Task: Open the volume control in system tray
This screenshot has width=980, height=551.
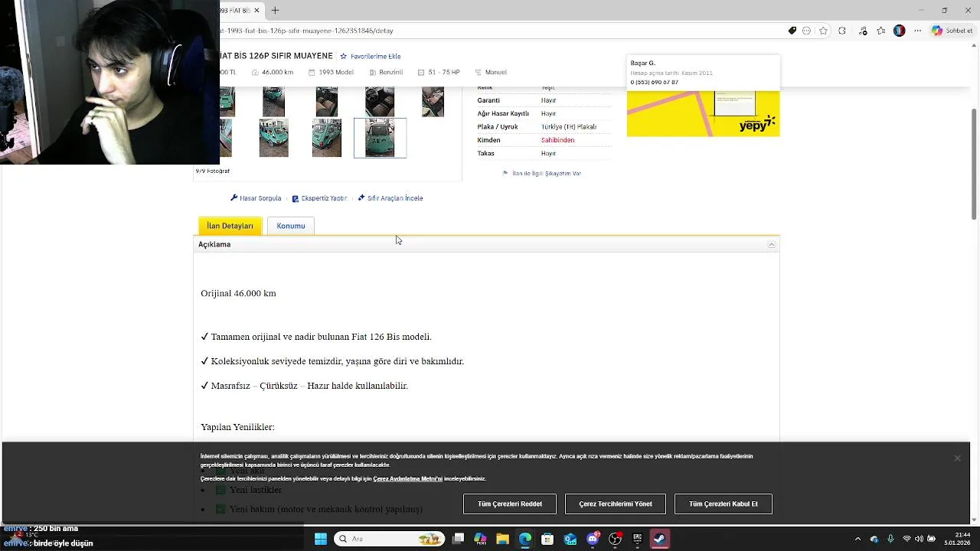Action: click(x=919, y=539)
